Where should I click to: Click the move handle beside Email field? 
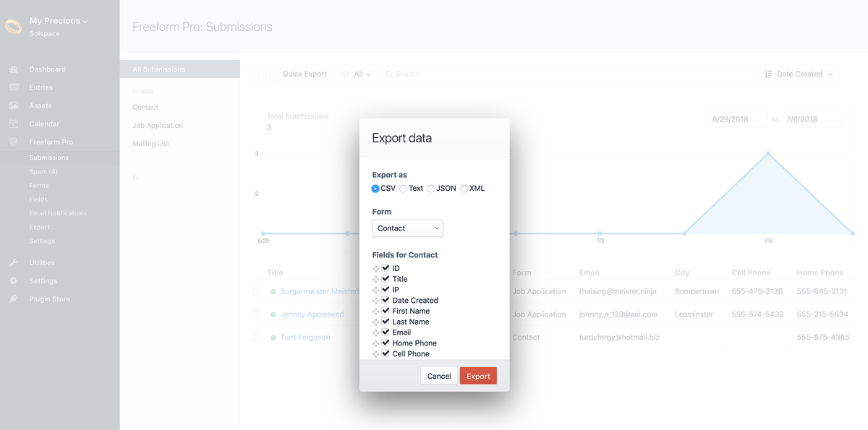pos(376,333)
